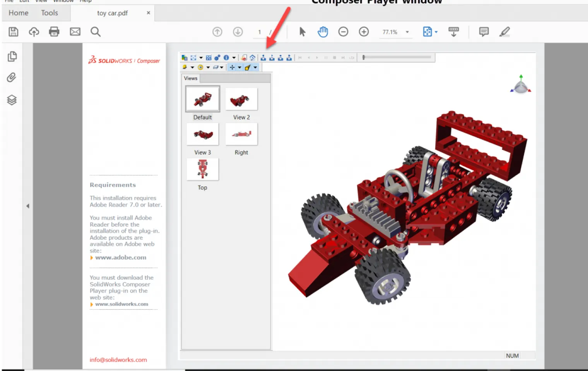Go to the next page with down arrow
Viewport: 588px width, 371px height.
pyautogui.click(x=238, y=32)
